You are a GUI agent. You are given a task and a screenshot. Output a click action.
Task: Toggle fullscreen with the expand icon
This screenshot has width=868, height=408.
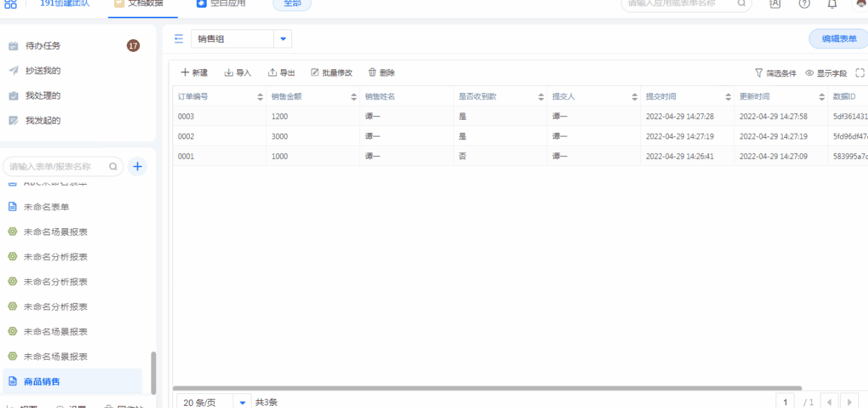pos(860,73)
